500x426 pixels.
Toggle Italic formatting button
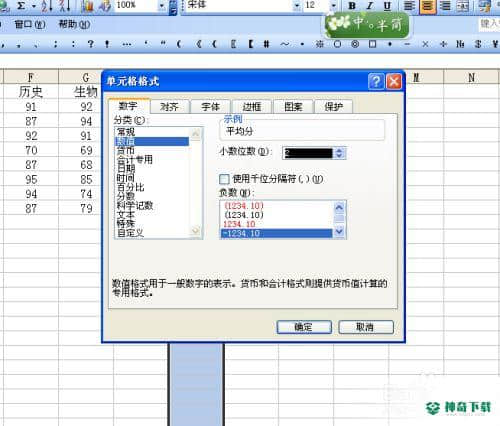[369, 6]
